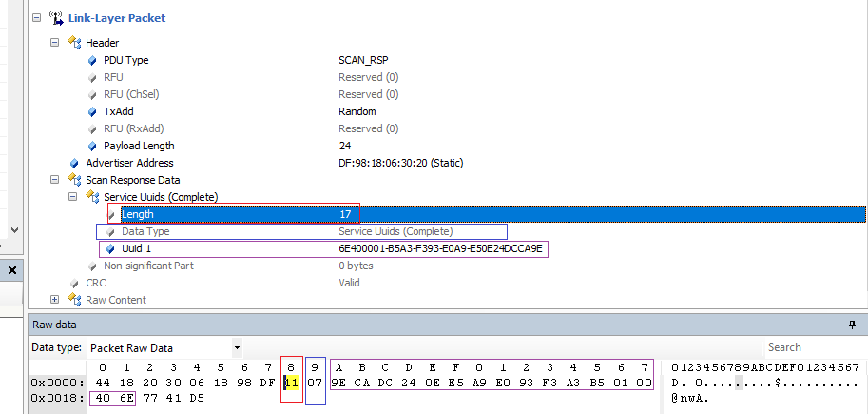Select the Length 17 row

[228, 214]
